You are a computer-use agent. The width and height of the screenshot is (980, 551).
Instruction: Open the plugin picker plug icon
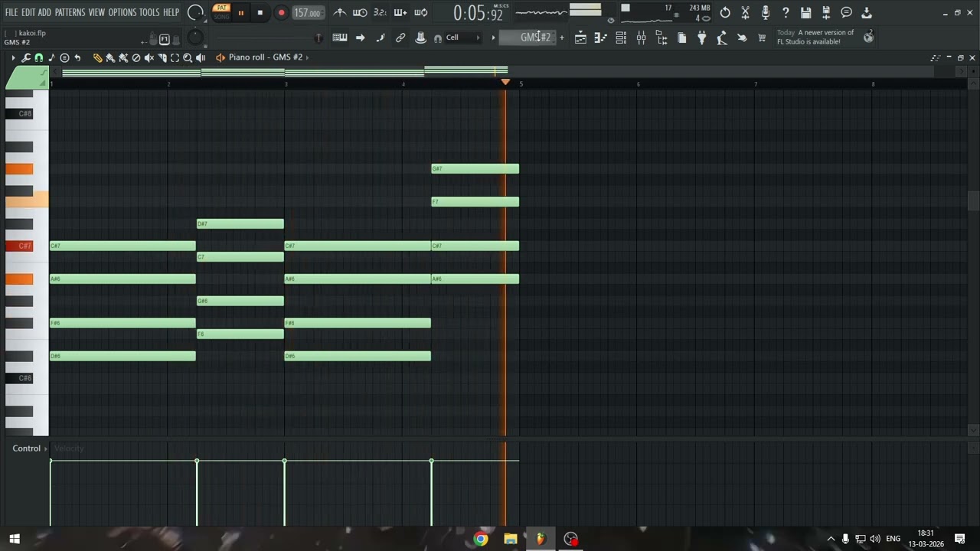701,37
